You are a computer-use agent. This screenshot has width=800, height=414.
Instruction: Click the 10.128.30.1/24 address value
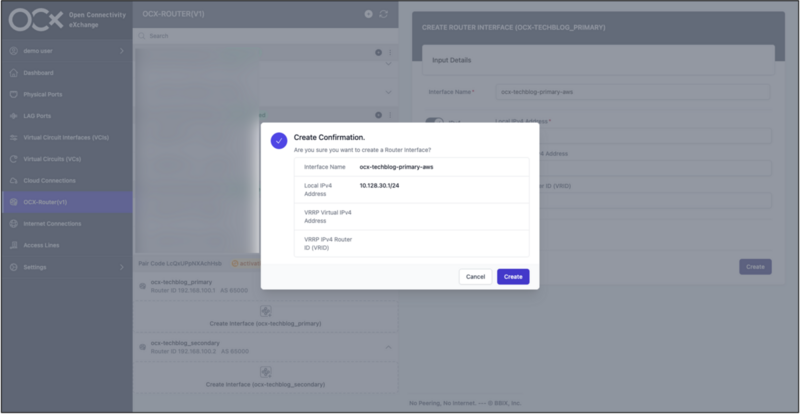(379, 186)
